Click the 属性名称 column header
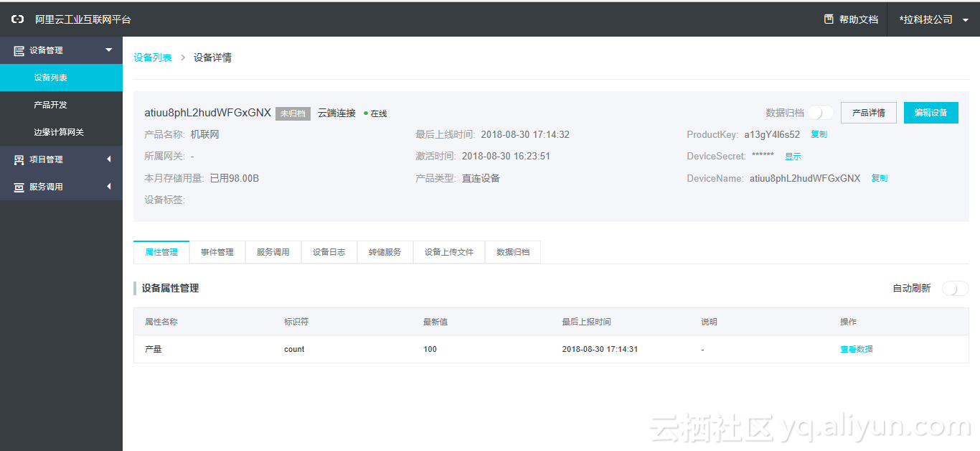This screenshot has width=980, height=451. 161,322
